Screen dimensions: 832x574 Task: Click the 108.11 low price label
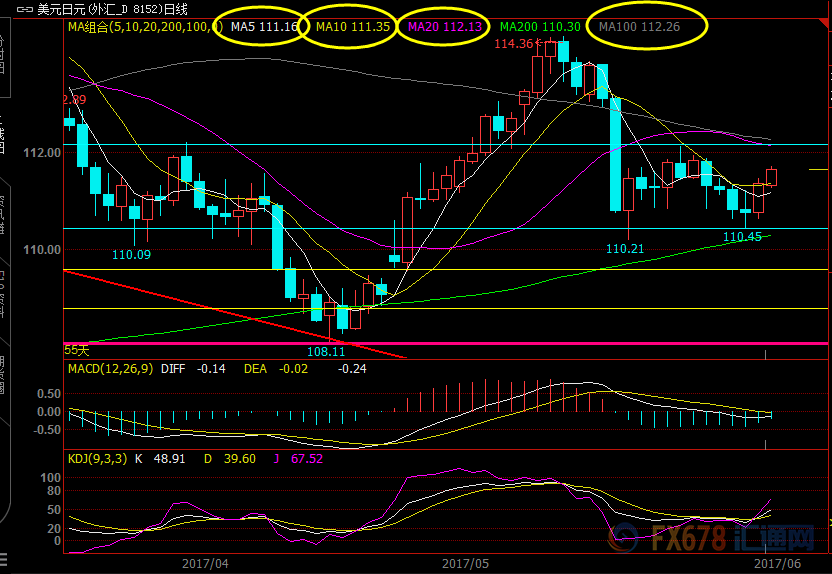coord(325,351)
